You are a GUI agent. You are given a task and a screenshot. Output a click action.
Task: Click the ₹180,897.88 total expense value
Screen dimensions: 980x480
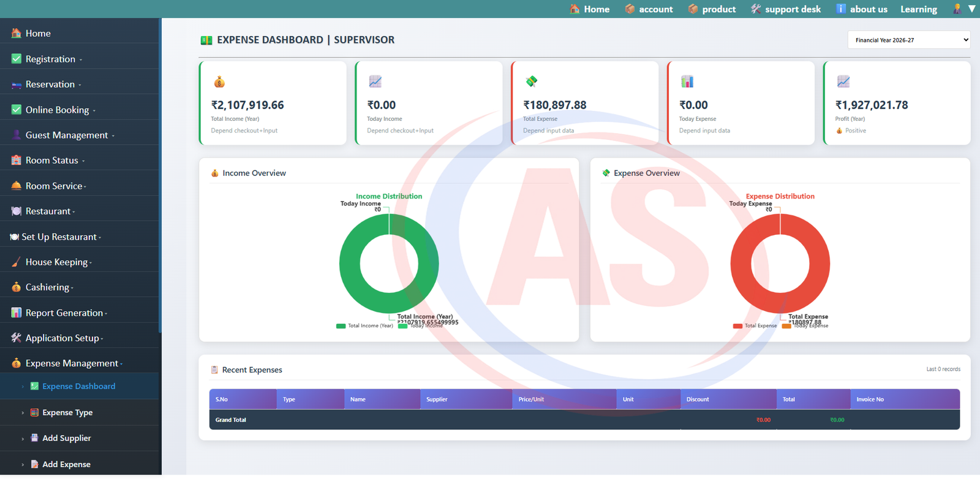555,105
